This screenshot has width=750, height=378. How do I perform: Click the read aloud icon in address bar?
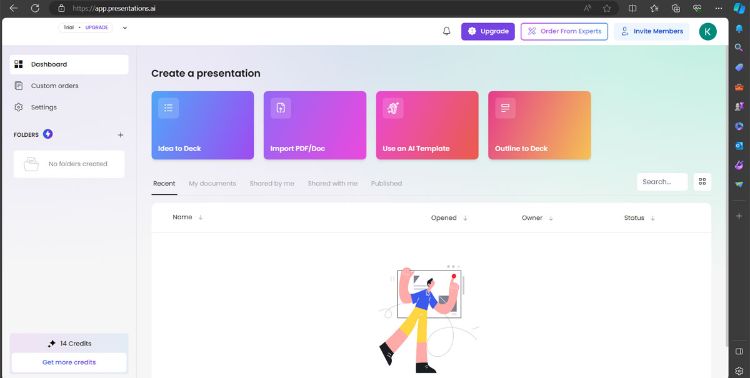587,8
